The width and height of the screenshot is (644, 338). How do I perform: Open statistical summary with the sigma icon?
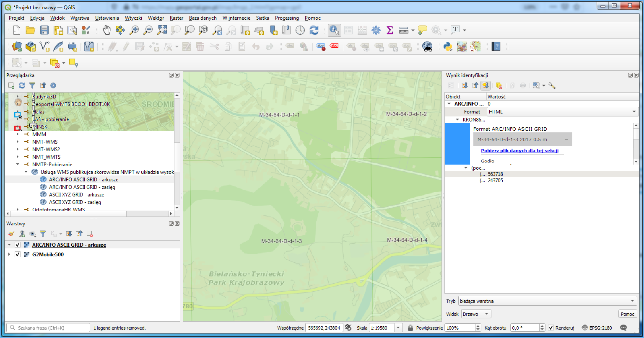[390, 30]
